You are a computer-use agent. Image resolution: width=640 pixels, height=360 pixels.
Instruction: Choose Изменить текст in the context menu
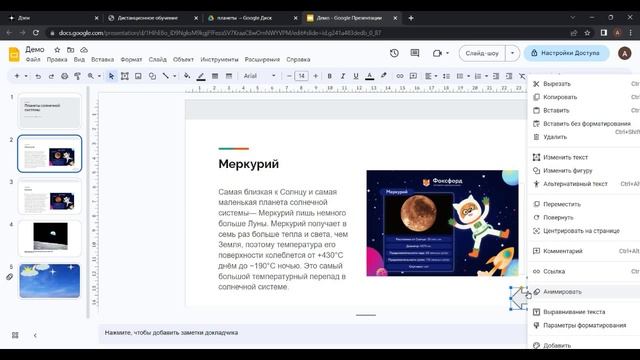click(584, 157)
